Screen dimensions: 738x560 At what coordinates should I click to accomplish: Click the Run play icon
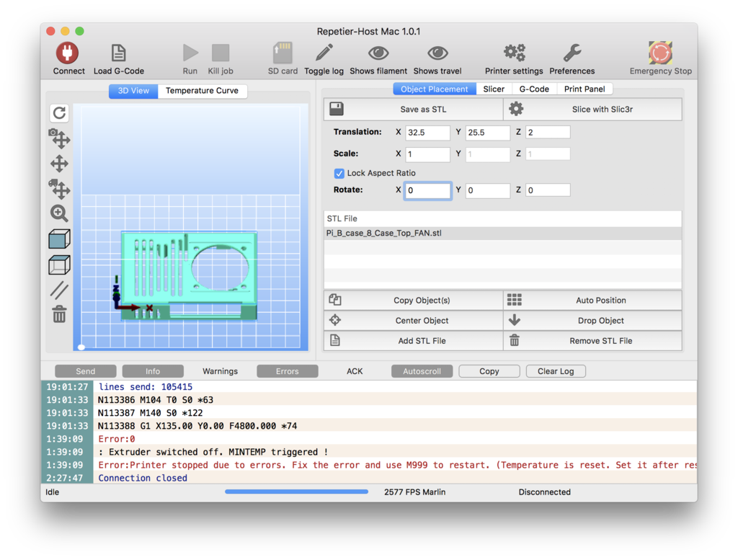point(190,53)
